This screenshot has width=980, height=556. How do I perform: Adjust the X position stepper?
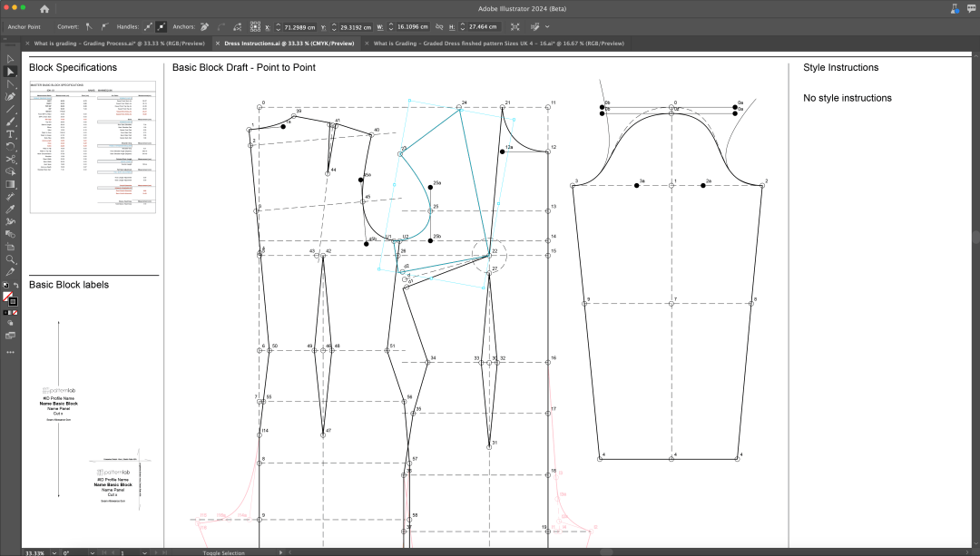(x=279, y=27)
